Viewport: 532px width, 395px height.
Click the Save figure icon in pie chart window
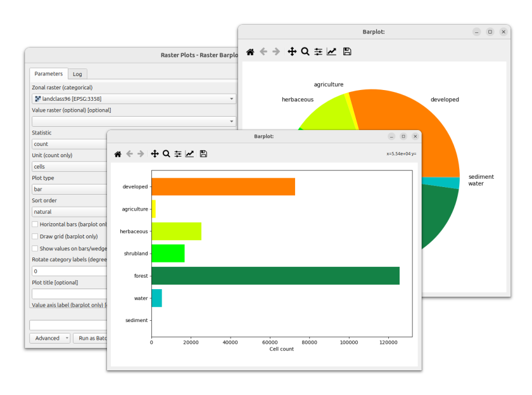point(347,51)
